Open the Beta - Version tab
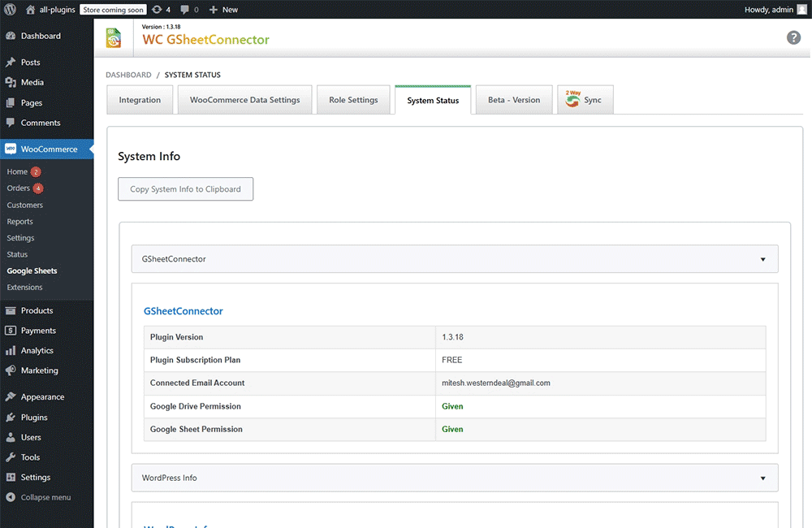Screen dimensions: 812x528 tap(514, 100)
